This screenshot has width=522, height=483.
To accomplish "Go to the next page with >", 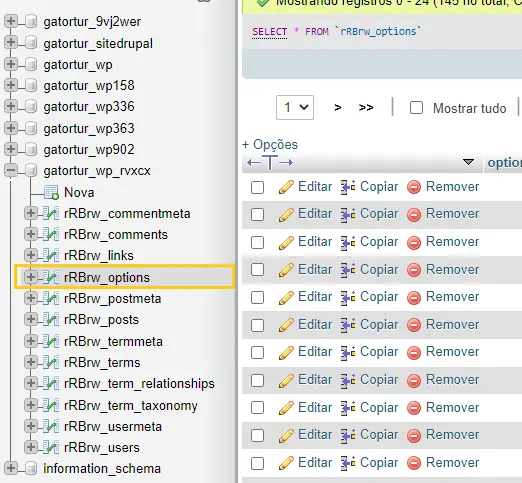I will point(338,108).
